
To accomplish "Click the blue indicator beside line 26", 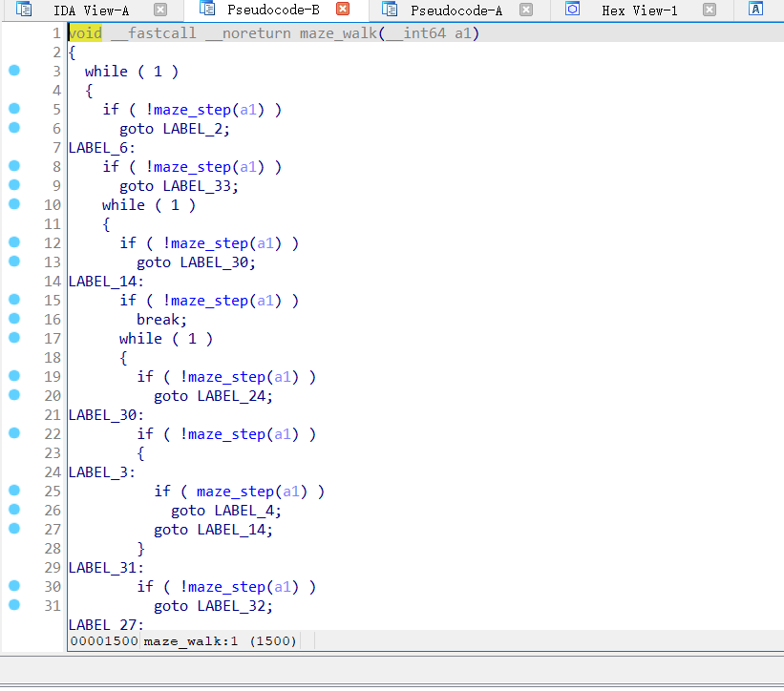I will 13,510.
